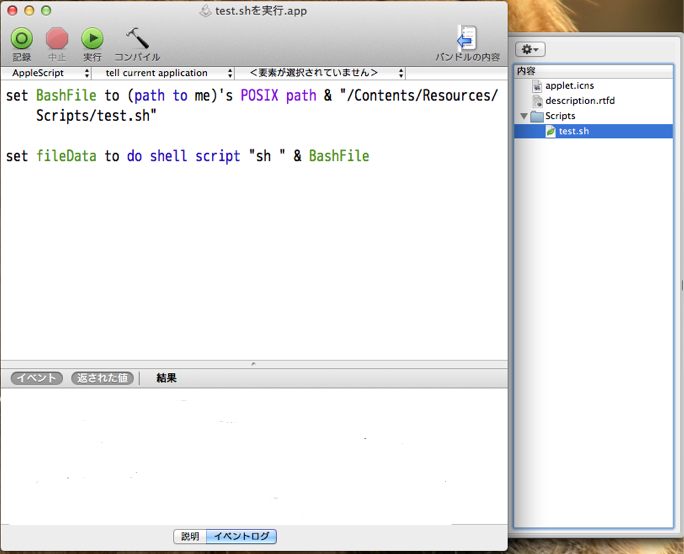This screenshot has width=684, height=554.
Task: Close the script editor window
Action: (12, 10)
